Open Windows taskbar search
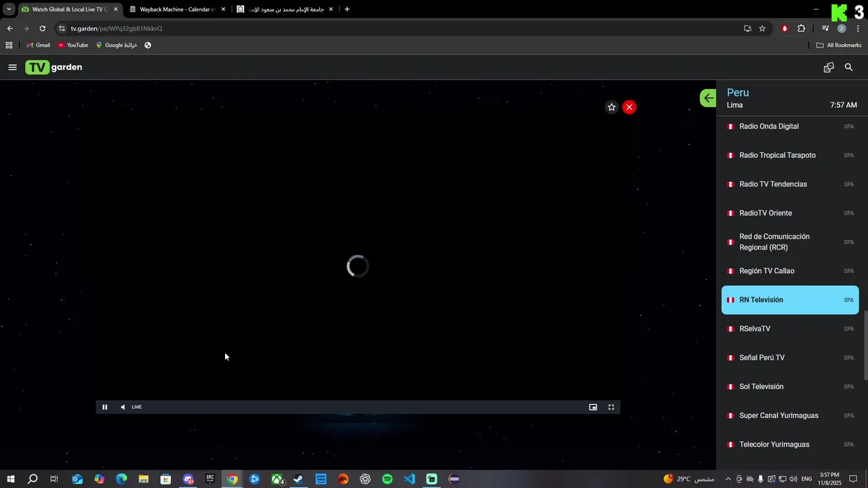The height and width of the screenshot is (488, 868). point(33,479)
